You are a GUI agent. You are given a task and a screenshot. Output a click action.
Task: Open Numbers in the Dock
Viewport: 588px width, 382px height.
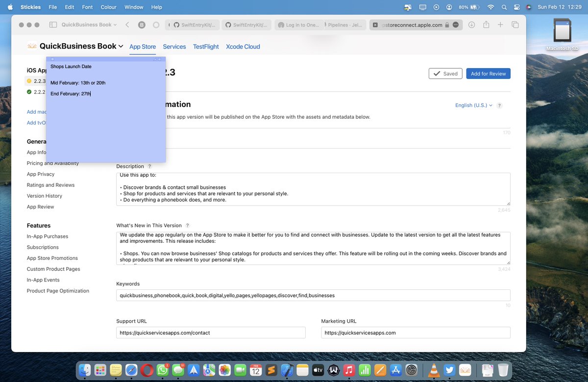tap(365, 370)
